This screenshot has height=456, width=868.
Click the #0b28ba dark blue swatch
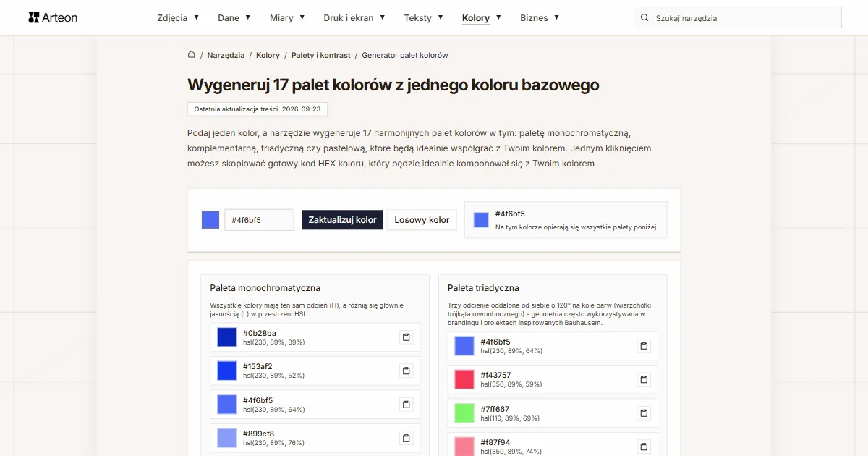(x=226, y=337)
